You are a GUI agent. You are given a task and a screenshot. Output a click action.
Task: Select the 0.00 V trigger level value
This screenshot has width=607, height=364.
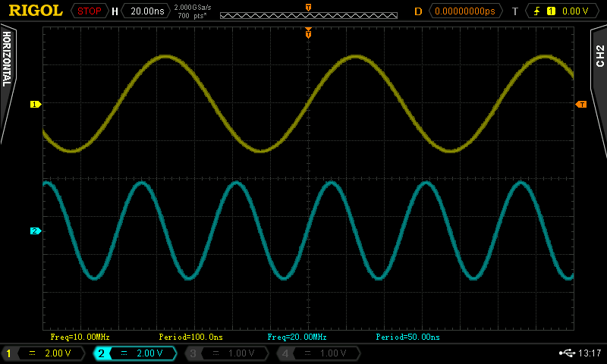575,11
